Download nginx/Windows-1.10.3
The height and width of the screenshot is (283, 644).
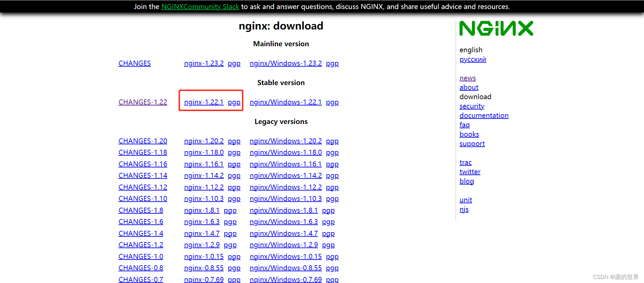pos(286,199)
